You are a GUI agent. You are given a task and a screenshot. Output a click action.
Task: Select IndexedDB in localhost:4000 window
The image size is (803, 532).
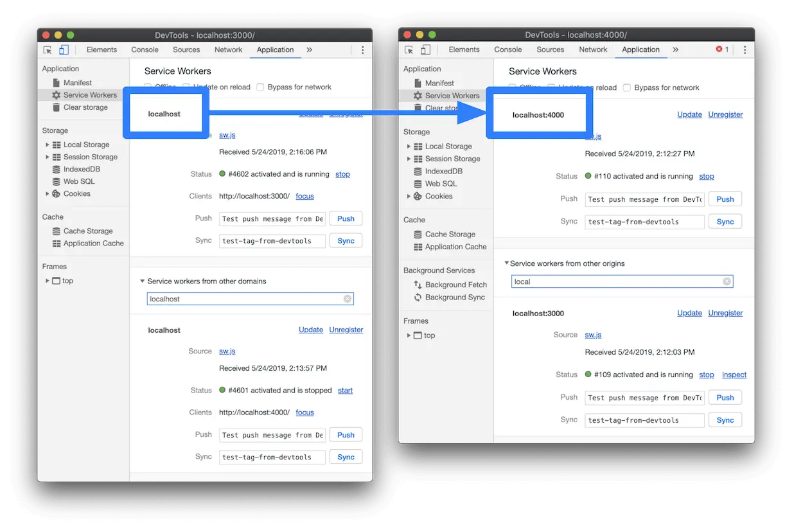pyautogui.click(x=443, y=171)
